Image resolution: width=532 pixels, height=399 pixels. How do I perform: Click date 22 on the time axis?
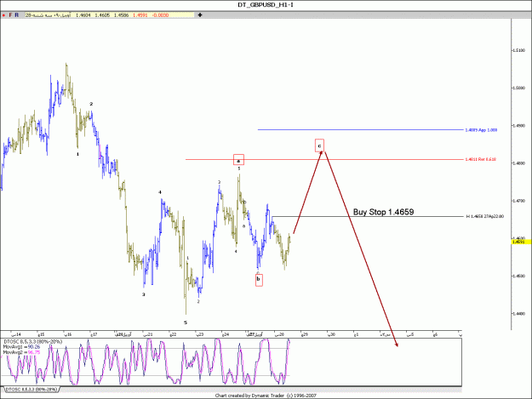click(173, 334)
